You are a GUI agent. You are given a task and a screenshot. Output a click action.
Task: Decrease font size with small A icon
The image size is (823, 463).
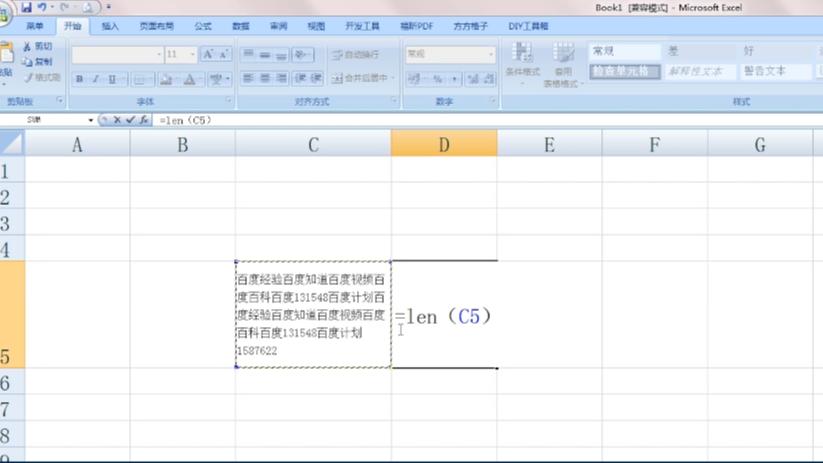(223, 54)
